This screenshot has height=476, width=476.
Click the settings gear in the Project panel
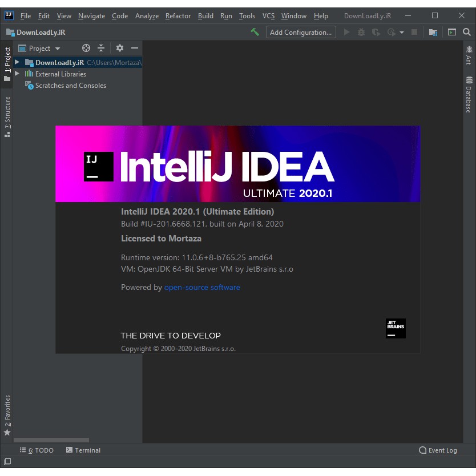(x=120, y=48)
